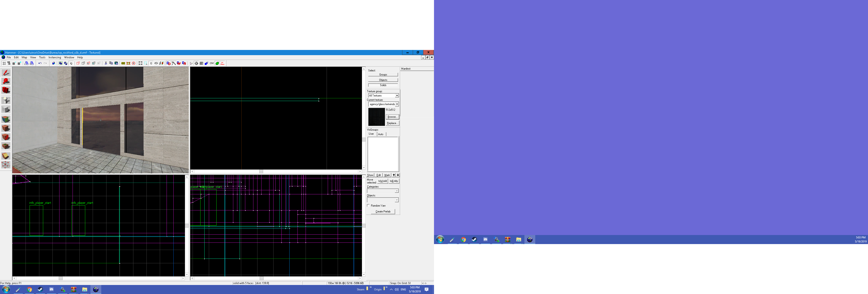The height and width of the screenshot is (294, 868).
Task: Toggle the Cordon bounds striped icon
Action: point(123,63)
